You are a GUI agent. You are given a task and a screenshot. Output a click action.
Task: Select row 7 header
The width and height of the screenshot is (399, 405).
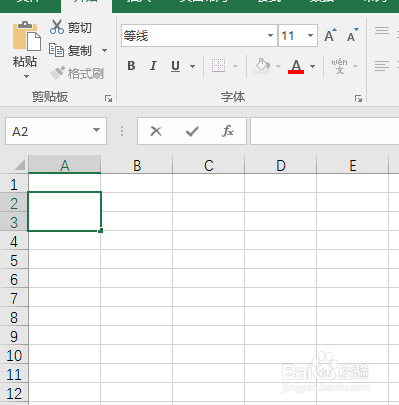(x=14, y=298)
